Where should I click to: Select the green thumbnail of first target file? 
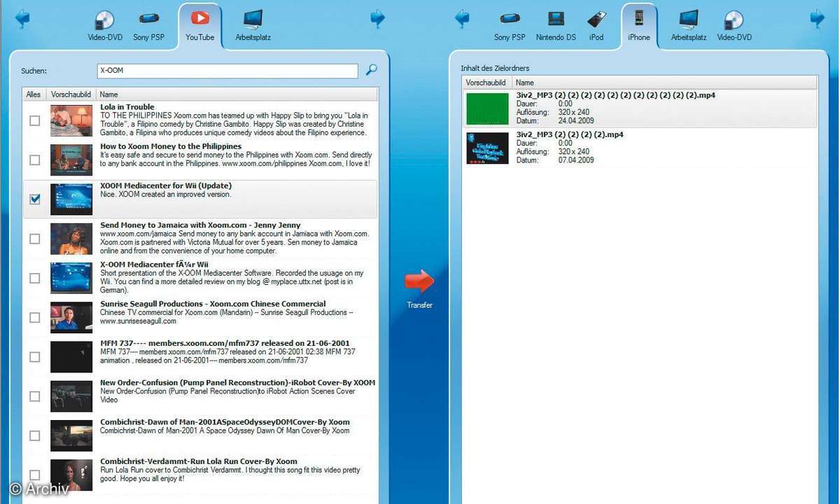pyautogui.click(x=488, y=108)
